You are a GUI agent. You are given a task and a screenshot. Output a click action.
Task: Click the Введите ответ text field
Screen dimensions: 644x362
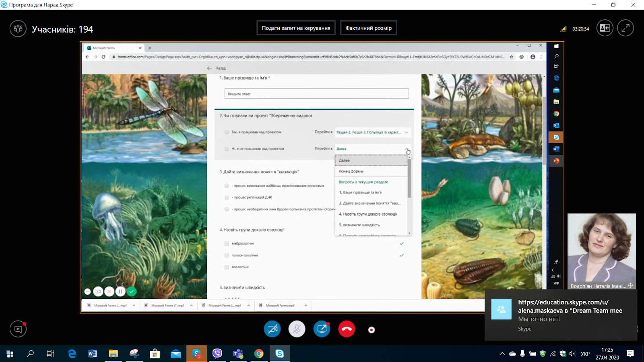tap(316, 94)
